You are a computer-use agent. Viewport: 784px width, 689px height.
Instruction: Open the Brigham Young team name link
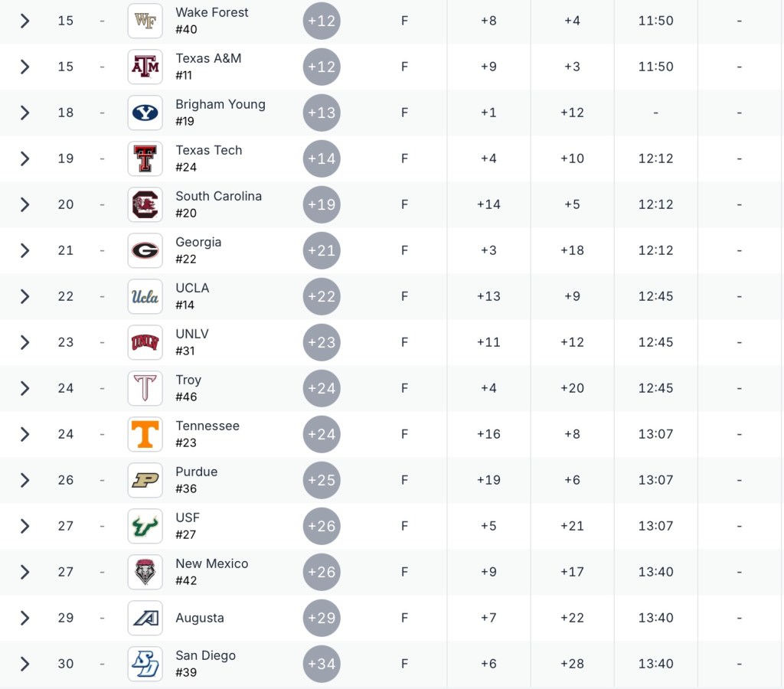click(x=220, y=104)
